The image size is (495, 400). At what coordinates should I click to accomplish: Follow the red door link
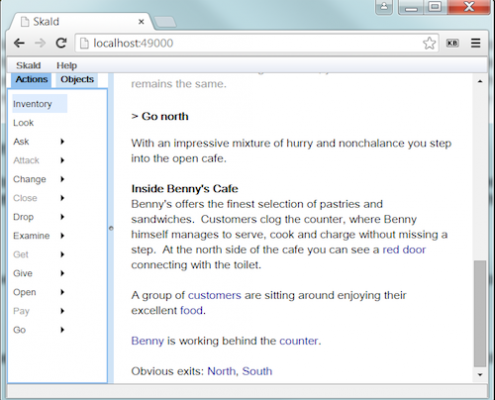point(404,250)
